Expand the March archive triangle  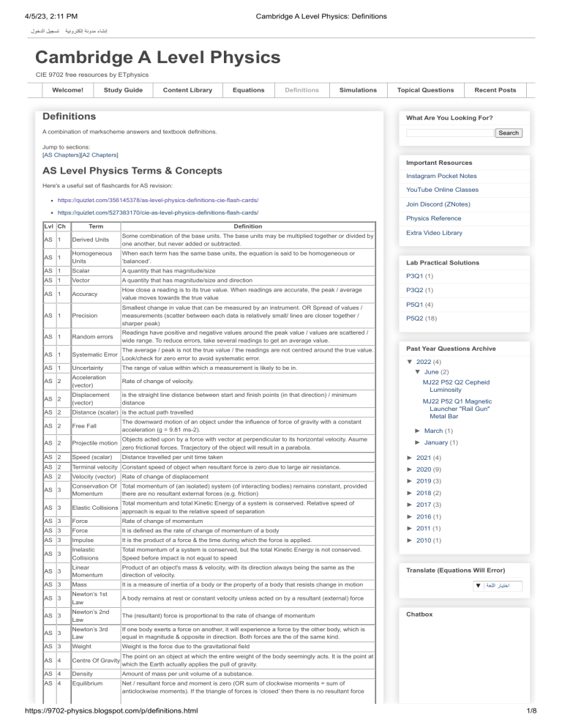coord(418,431)
